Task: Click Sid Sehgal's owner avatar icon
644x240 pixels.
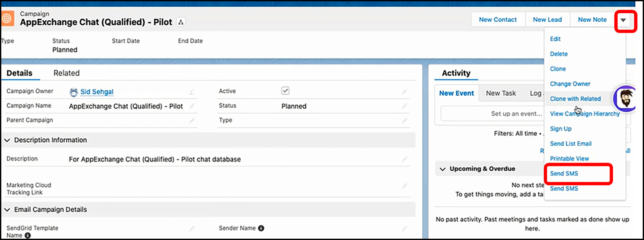Action: (x=73, y=92)
